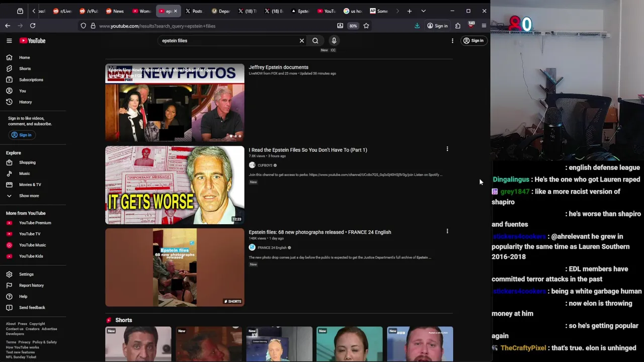
Task: Click the YouTube search input field
Action: click(x=229, y=41)
